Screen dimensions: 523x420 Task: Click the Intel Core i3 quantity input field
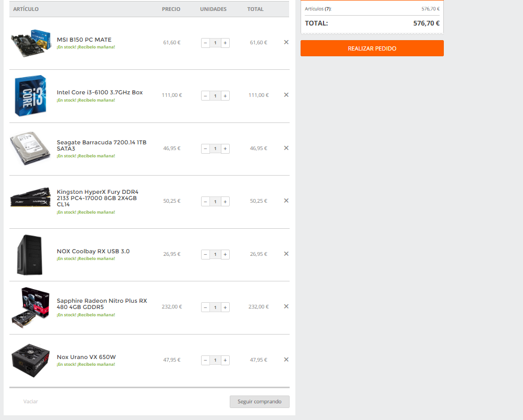pyautogui.click(x=216, y=96)
